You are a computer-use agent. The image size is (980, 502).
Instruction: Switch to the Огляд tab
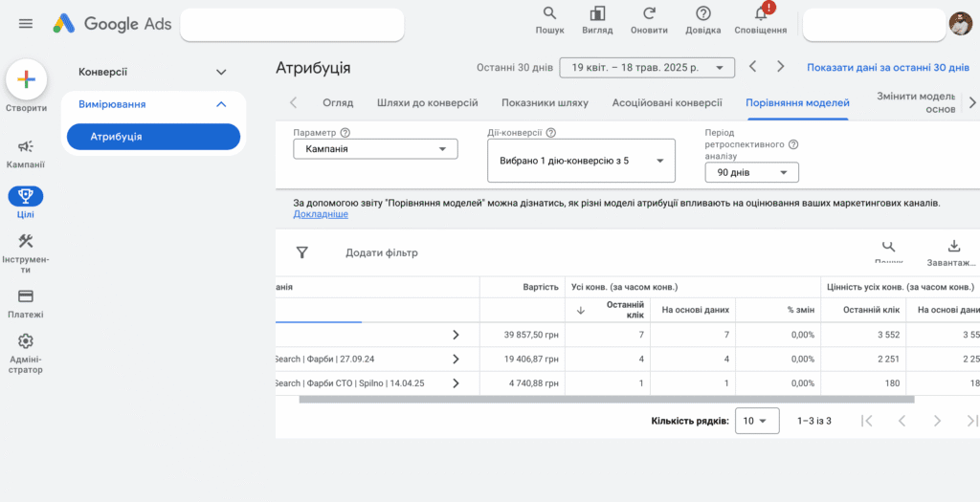(338, 103)
